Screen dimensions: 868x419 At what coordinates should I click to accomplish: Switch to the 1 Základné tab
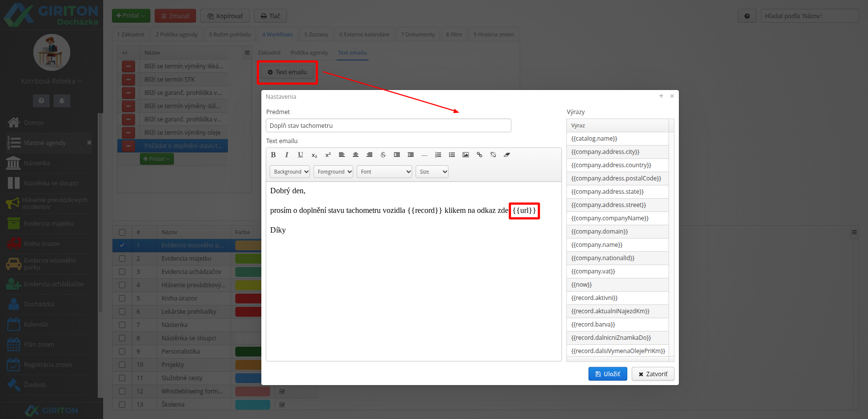(131, 34)
